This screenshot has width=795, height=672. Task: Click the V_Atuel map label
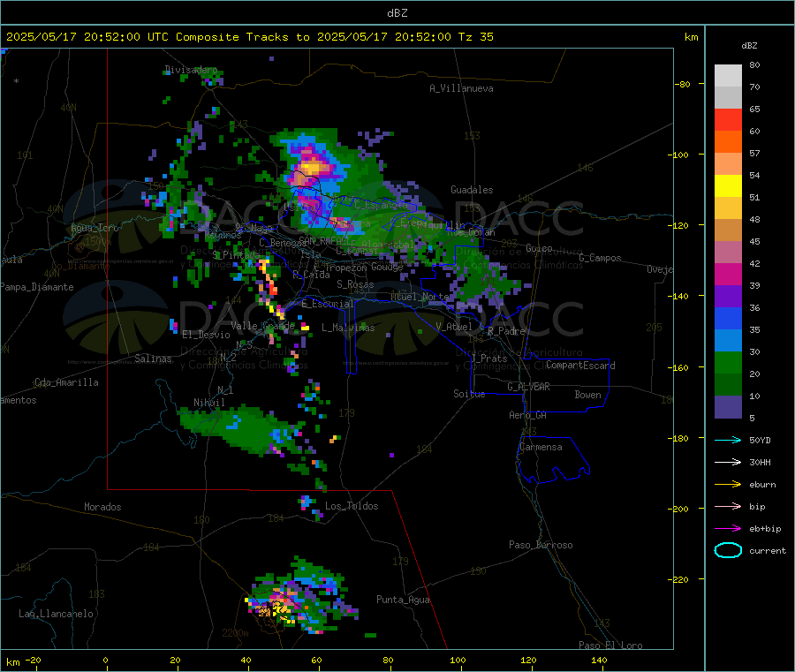coord(454,327)
